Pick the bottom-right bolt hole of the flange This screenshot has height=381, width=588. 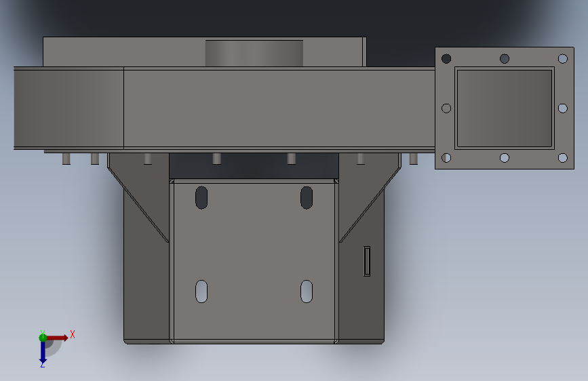562,158
